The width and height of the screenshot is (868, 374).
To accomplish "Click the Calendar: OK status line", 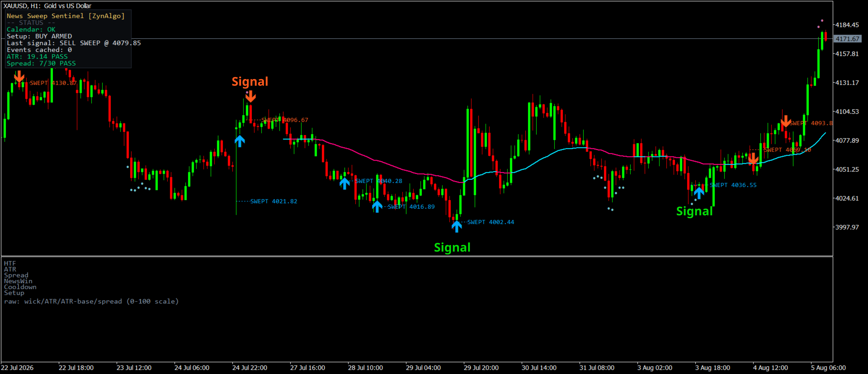I will coord(31,29).
